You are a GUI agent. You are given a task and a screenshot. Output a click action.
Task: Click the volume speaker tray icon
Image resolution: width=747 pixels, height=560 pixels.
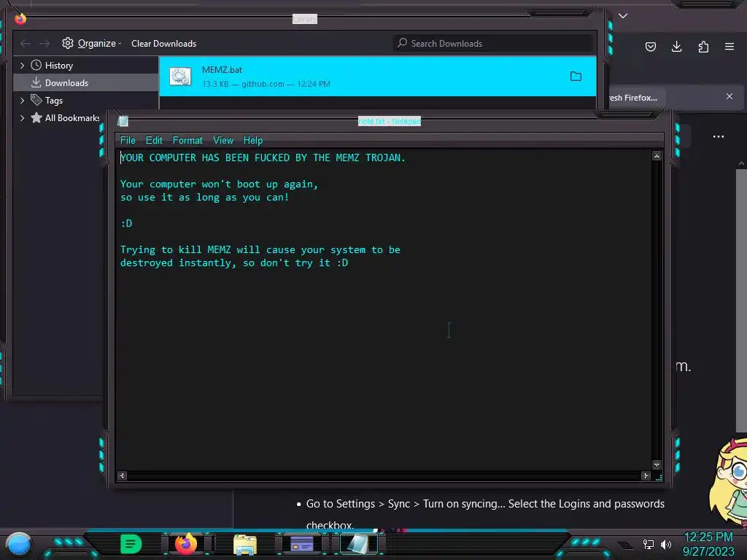click(666, 544)
